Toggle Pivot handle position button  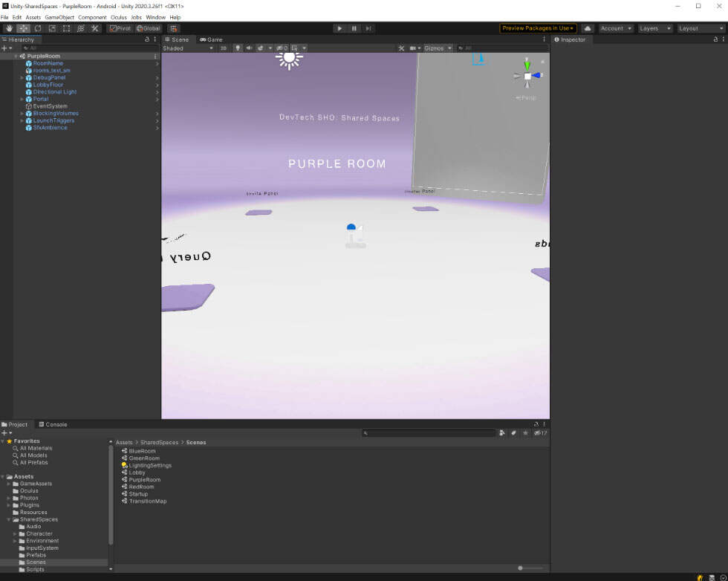[120, 28]
